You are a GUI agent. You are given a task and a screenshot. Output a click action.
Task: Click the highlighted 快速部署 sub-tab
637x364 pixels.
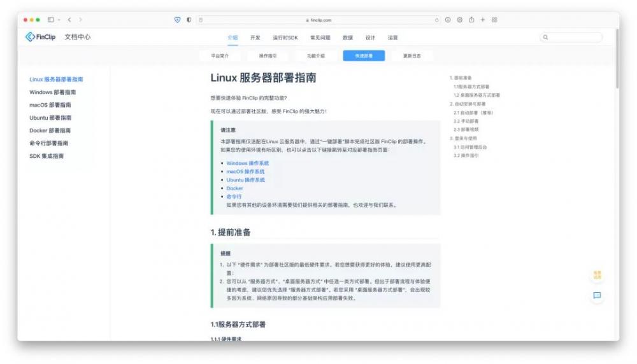tap(364, 55)
